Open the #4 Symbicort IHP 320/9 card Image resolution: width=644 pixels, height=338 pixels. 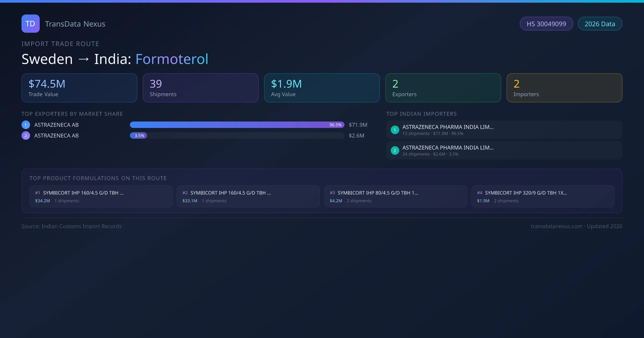point(543,196)
